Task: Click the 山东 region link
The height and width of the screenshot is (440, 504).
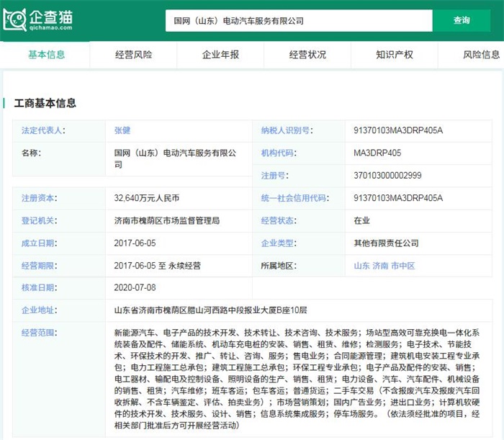Action: pos(361,266)
